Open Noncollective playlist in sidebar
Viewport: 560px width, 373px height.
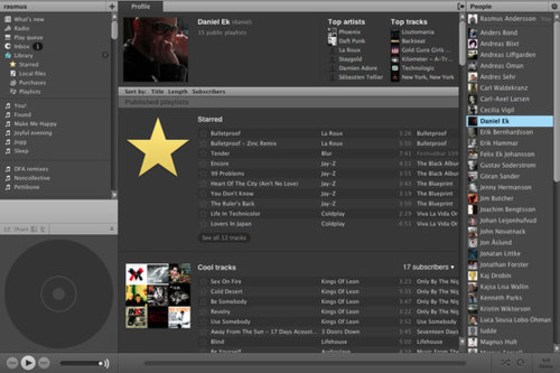tap(32, 178)
